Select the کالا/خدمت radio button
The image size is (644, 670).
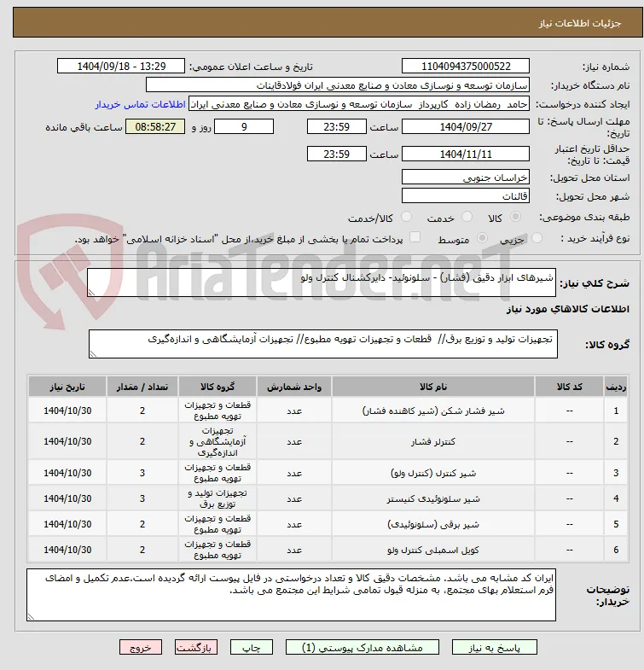click(406, 217)
